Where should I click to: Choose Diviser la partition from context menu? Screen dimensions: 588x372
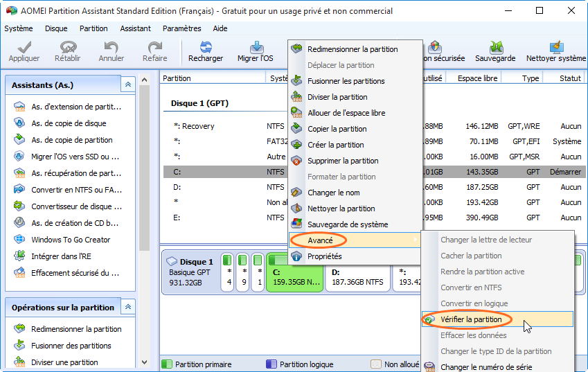click(x=355, y=97)
